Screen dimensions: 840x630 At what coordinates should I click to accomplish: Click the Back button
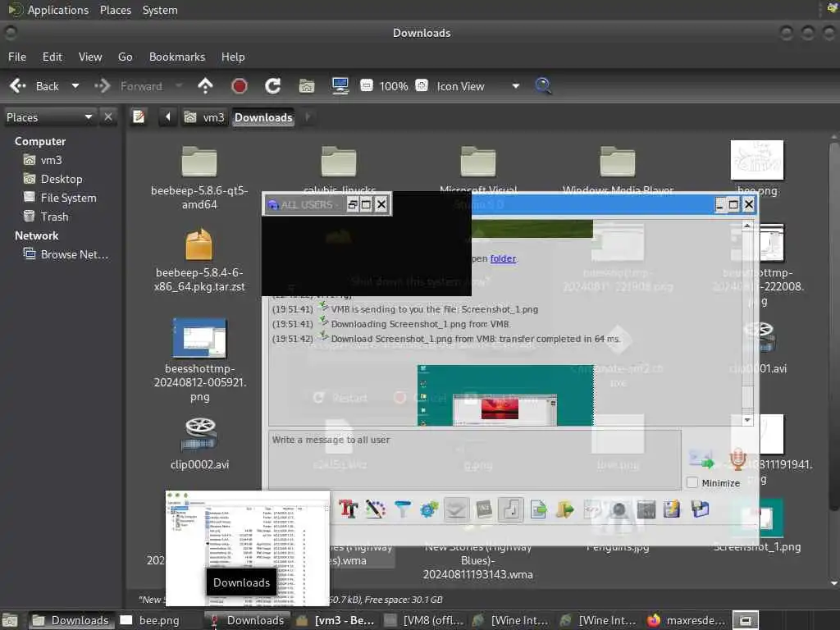point(34,85)
